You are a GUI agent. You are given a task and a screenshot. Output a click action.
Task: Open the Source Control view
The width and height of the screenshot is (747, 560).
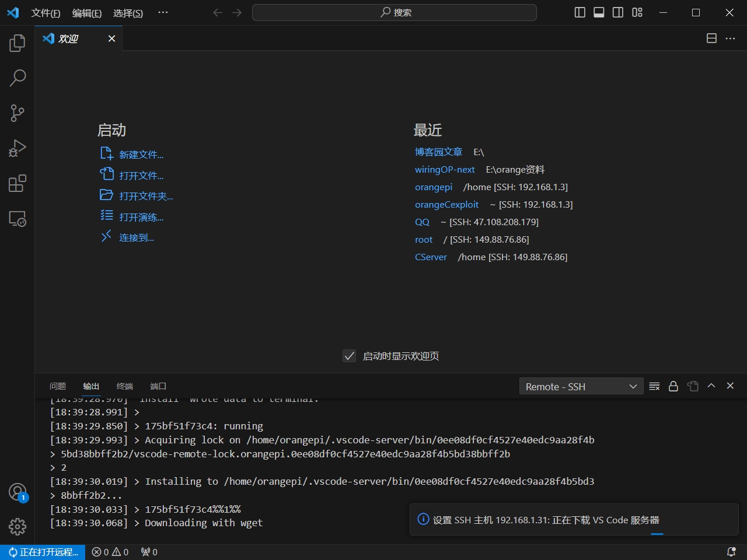pos(18,113)
